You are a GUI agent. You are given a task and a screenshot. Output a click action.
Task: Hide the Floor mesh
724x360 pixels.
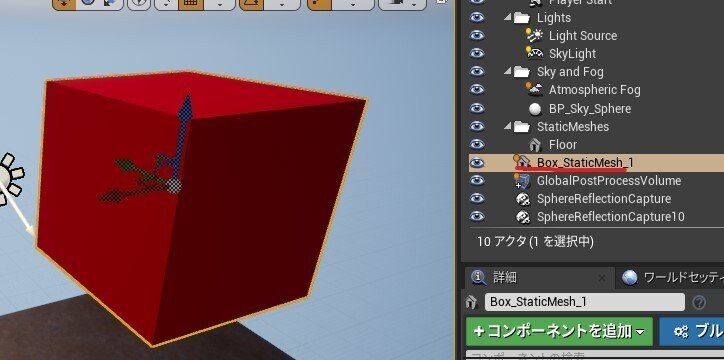point(477,144)
